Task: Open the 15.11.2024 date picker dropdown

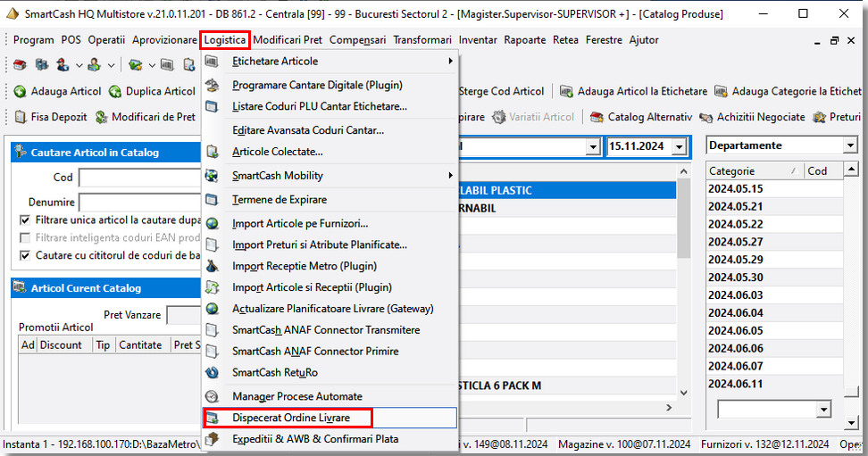Action: point(680,146)
